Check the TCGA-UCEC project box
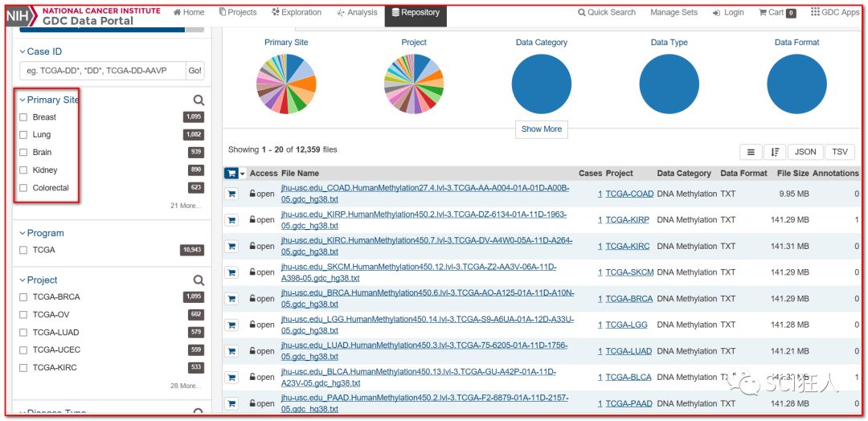The height and width of the screenshot is (421, 868). click(23, 350)
